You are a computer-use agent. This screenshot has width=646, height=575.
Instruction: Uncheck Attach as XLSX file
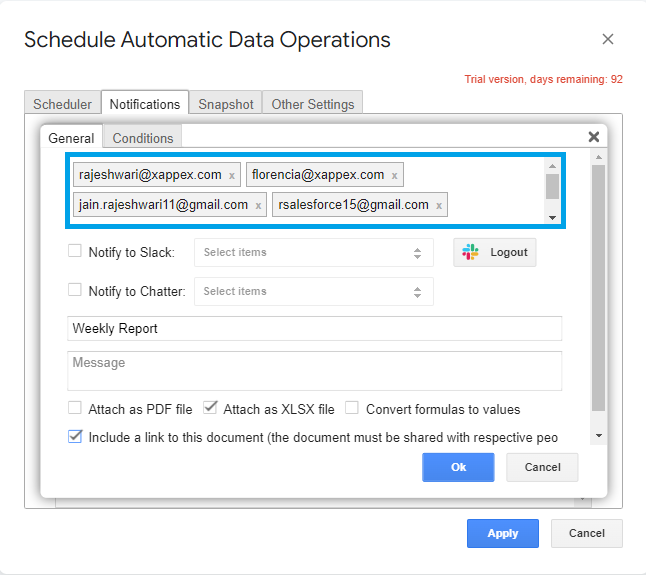tap(210, 408)
